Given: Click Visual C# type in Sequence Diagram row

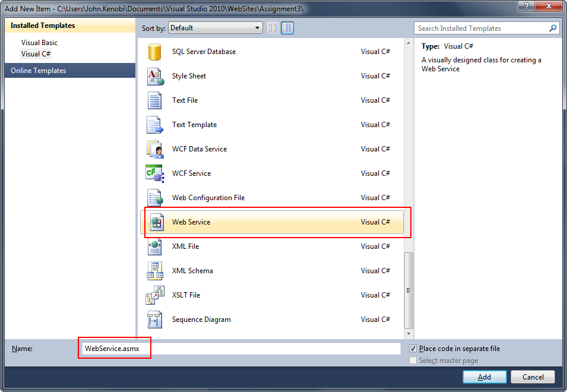Looking at the screenshot, I should (x=375, y=320).
